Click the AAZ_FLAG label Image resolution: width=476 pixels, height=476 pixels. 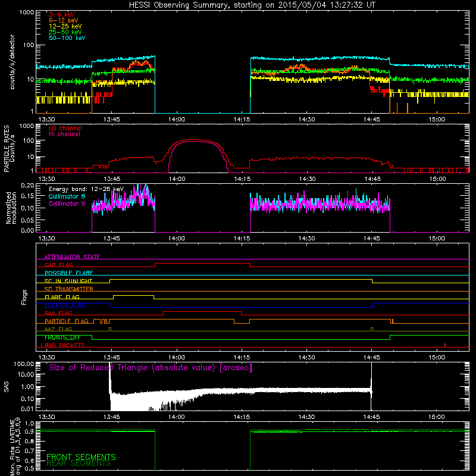(58, 329)
